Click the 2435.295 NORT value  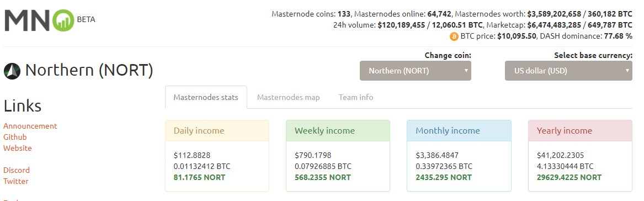444,178
